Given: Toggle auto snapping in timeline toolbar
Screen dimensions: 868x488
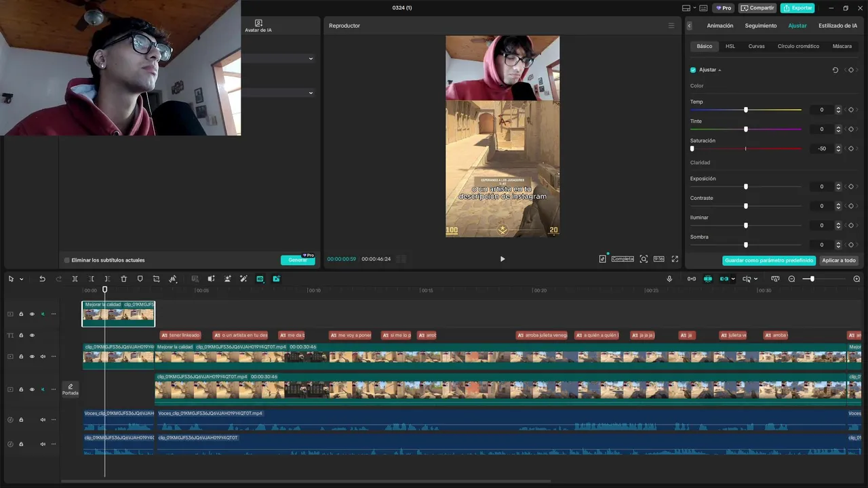Looking at the screenshot, I should pyautogui.click(x=707, y=279).
